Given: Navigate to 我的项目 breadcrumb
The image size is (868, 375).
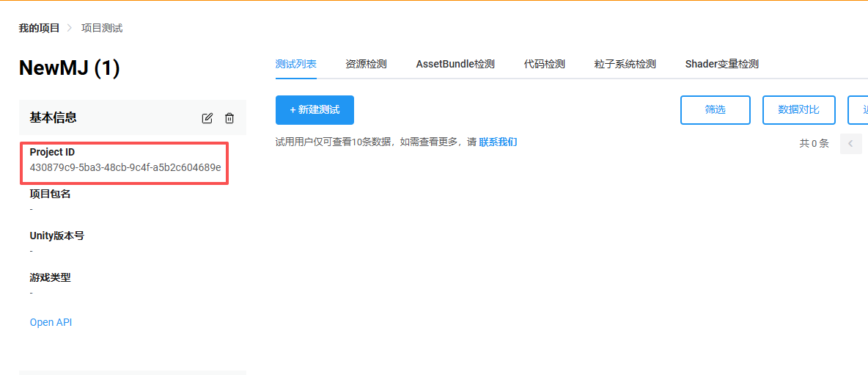Looking at the screenshot, I should coord(39,28).
